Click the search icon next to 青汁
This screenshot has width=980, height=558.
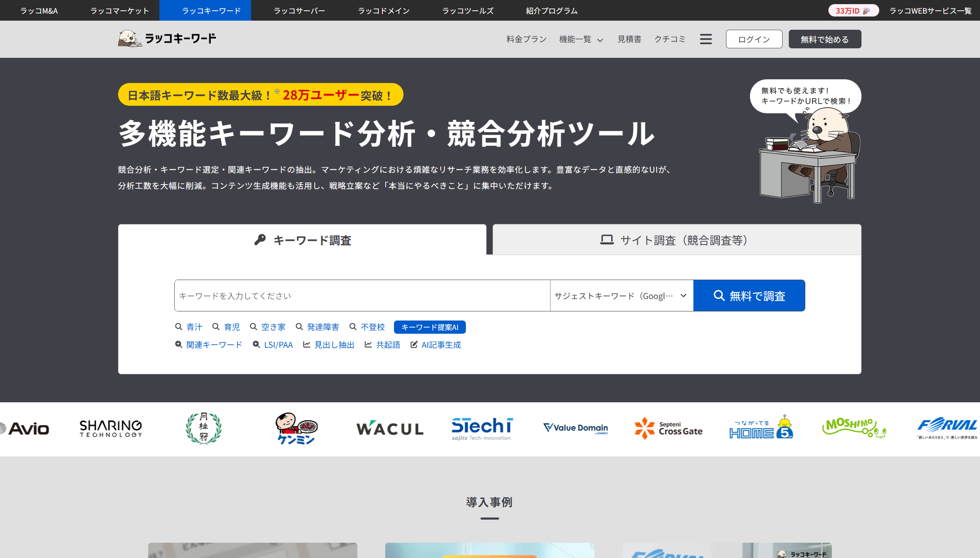point(179,327)
